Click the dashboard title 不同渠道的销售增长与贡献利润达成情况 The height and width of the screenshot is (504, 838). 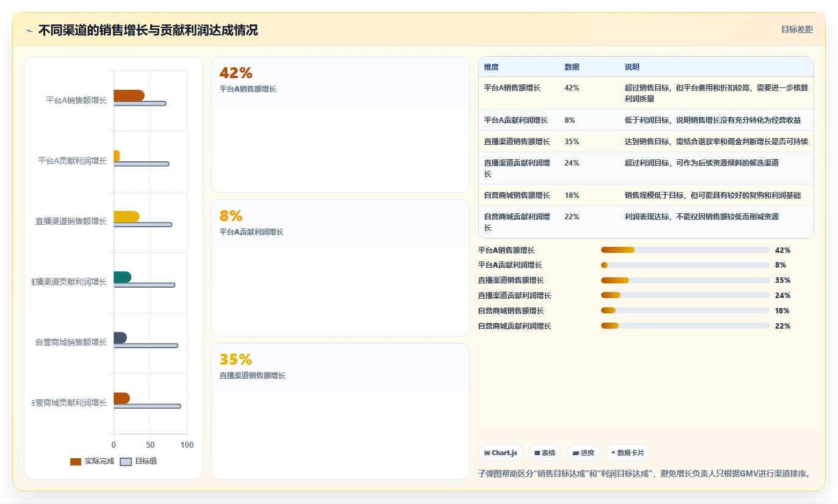click(148, 30)
